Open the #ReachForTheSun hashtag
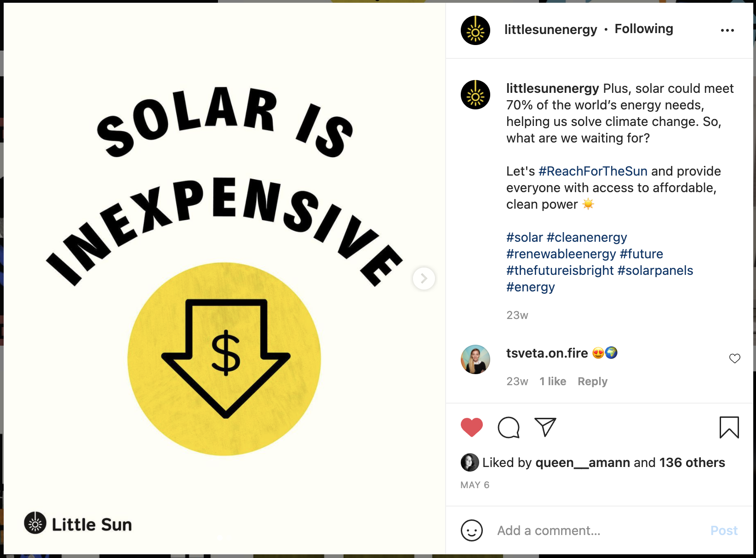 point(593,171)
